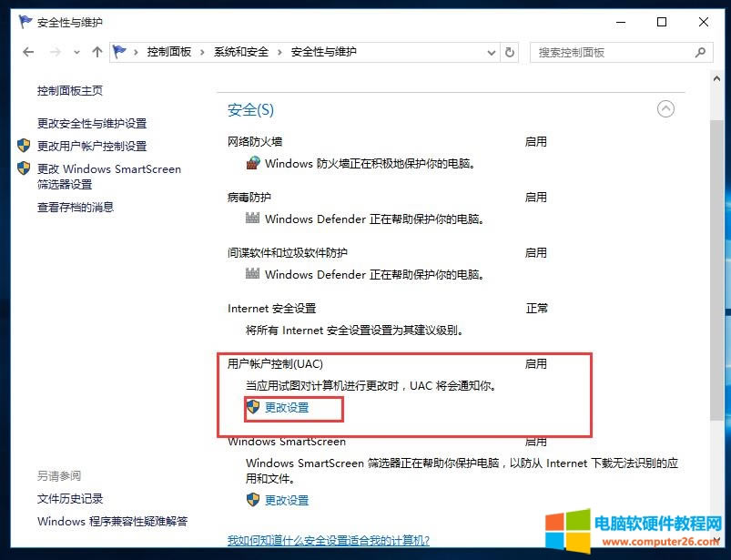Click inside the 搜索控制面板 search field
The width and height of the screenshot is (731, 560).
click(x=601, y=52)
